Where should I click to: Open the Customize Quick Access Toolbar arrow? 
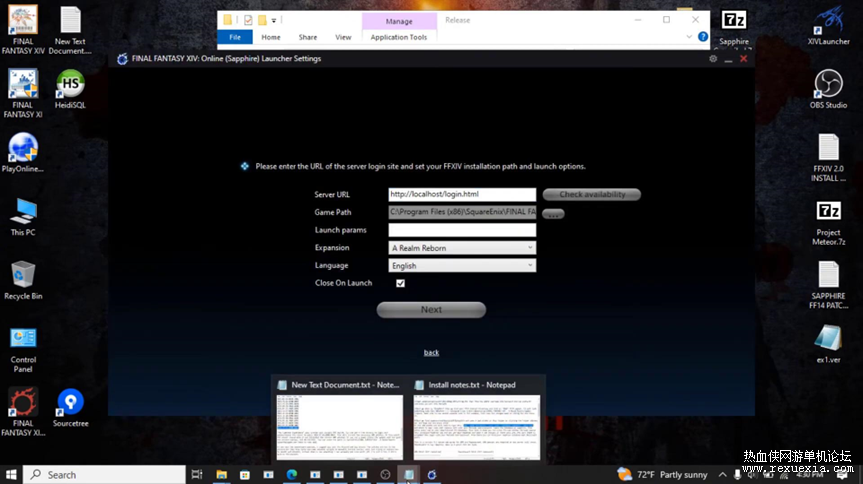click(x=274, y=20)
